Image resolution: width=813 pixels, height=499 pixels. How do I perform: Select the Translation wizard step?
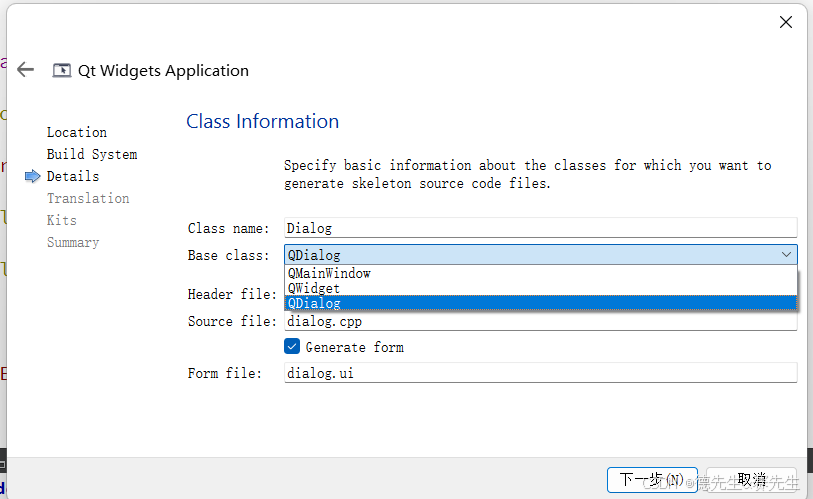(x=88, y=199)
